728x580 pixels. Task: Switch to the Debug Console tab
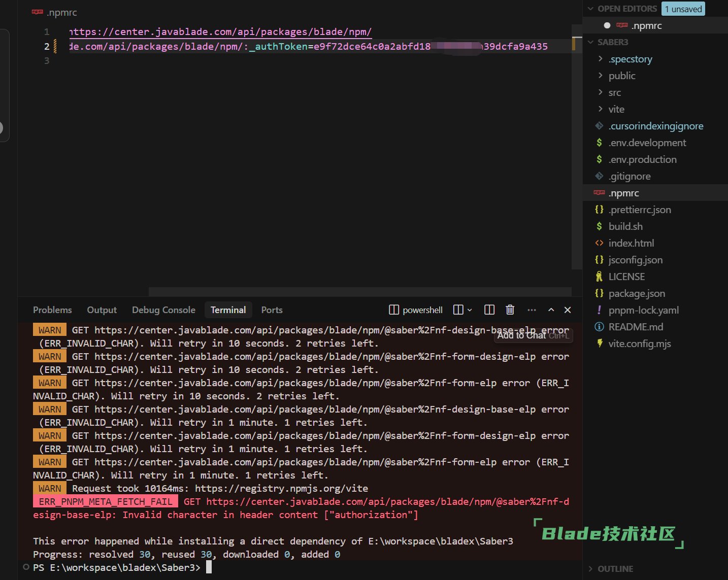163,310
